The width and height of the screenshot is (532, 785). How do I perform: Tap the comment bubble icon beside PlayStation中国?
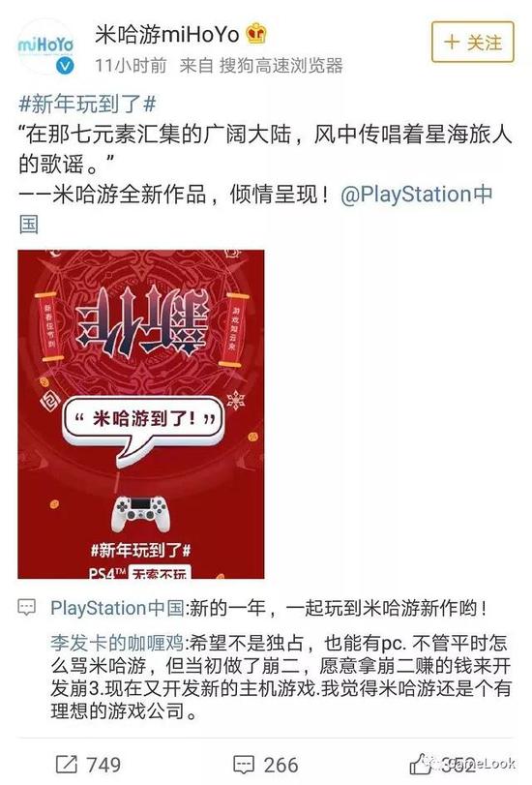point(26,607)
